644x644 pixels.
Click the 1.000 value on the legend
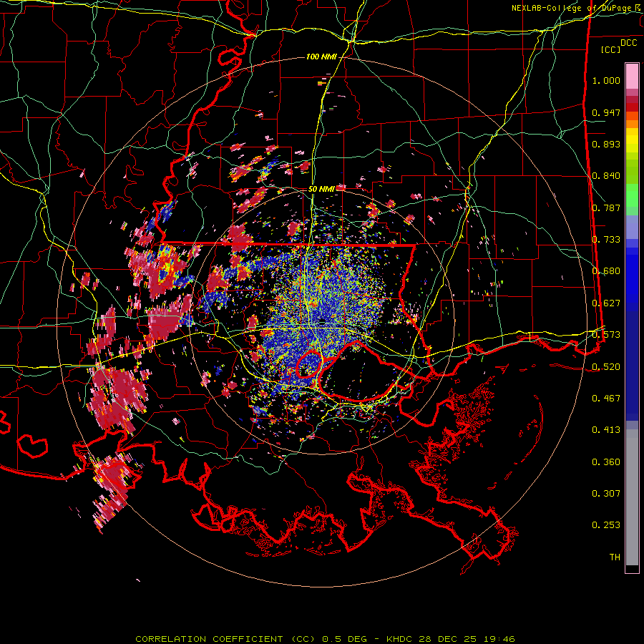point(606,80)
